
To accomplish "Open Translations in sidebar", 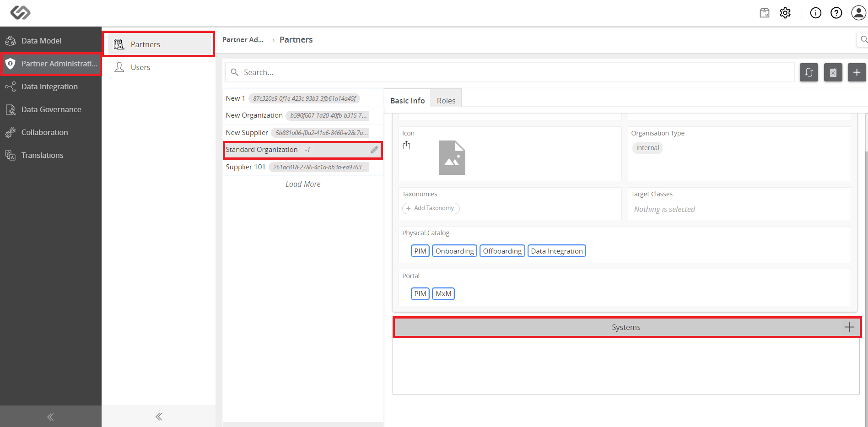I will [x=51, y=155].
